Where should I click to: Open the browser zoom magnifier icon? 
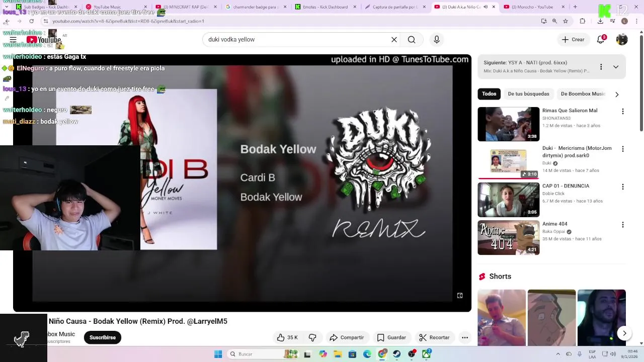(554, 21)
